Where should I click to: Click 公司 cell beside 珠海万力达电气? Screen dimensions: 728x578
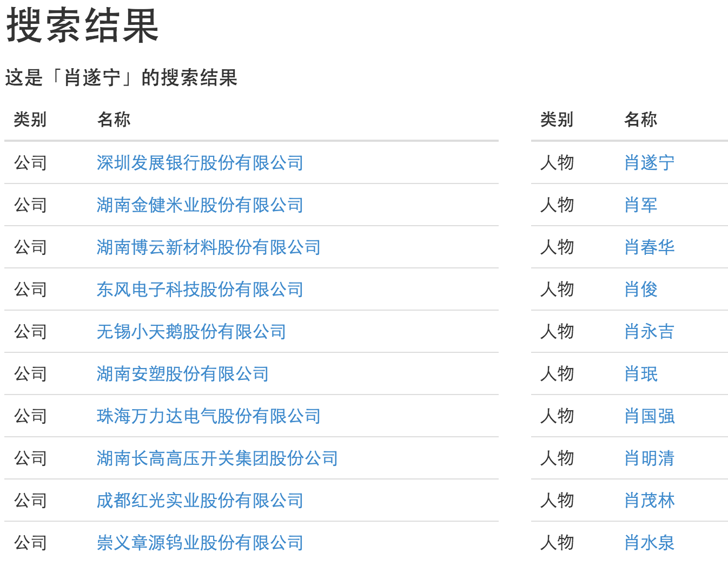click(x=30, y=416)
